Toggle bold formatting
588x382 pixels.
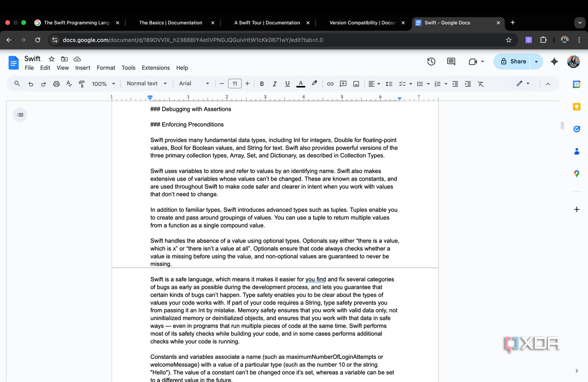point(262,84)
